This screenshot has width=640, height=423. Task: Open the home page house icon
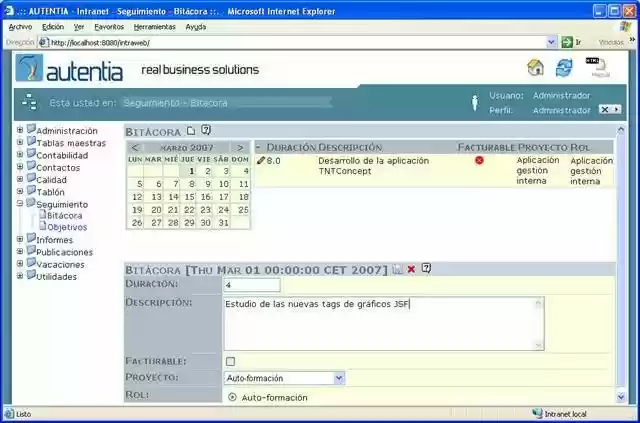click(536, 68)
